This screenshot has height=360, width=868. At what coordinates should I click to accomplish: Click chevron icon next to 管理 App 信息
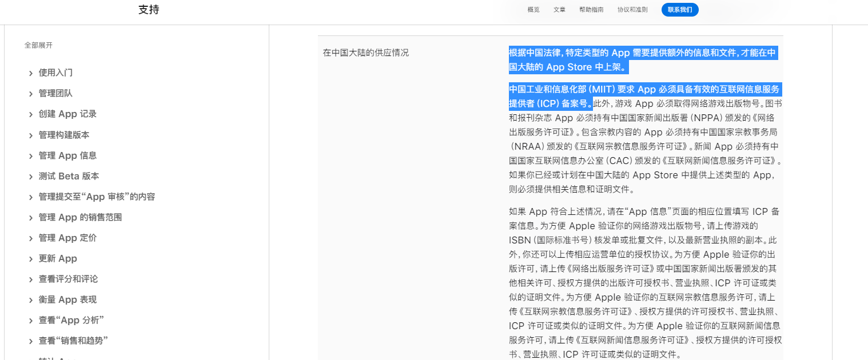click(x=31, y=156)
